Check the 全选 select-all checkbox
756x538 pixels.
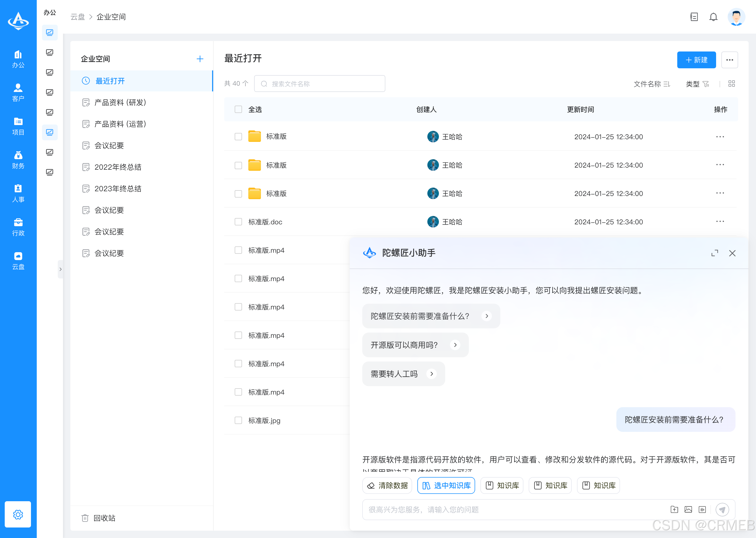point(238,109)
